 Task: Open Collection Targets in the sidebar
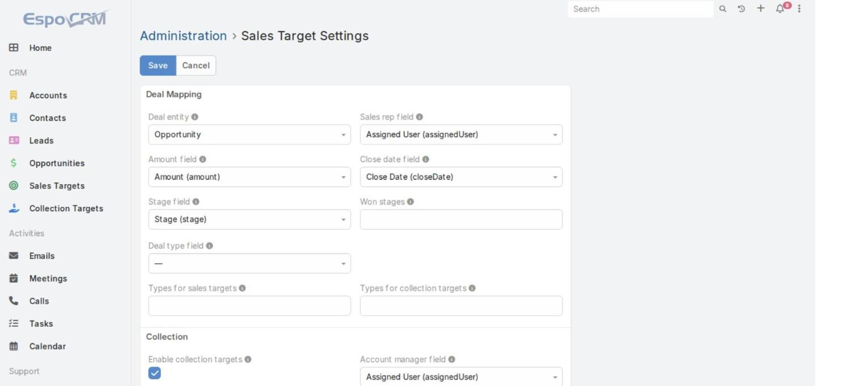click(x=66, y=208)
